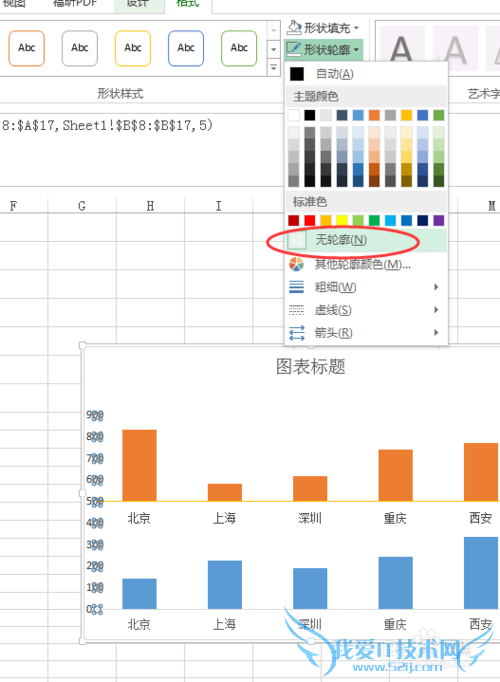
Task: Select column G header
Action: (x=82, y=206)
